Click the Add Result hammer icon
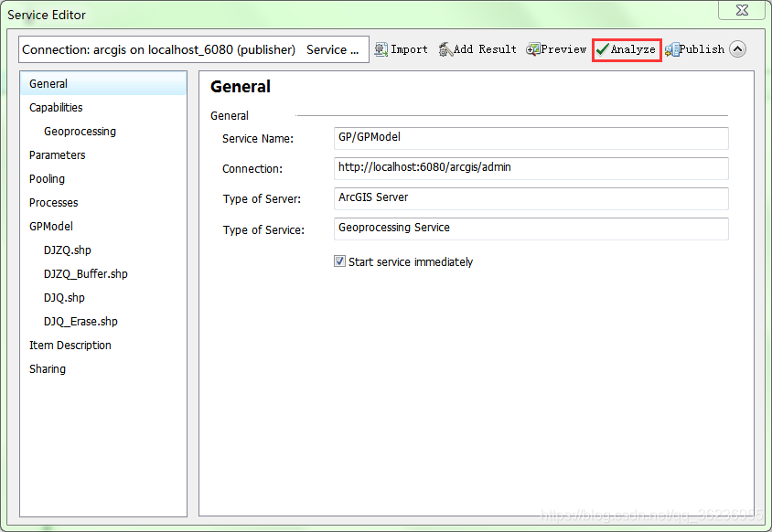The image size is (772, 532). pos(445,49)
